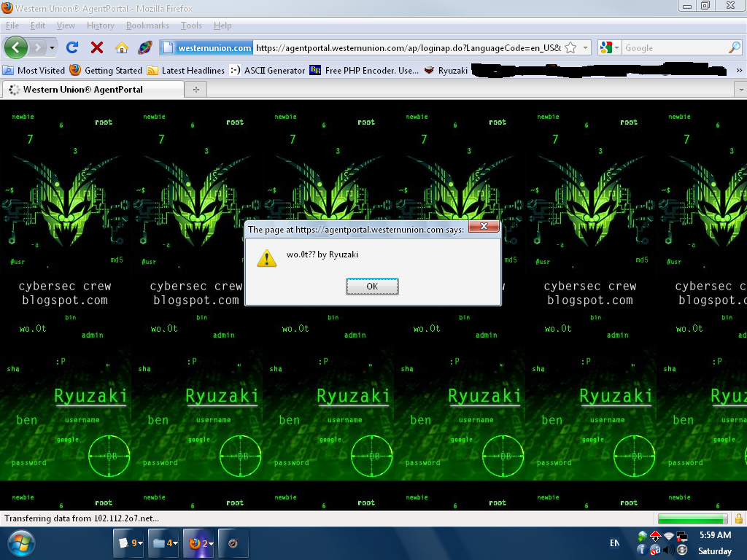This screenshot has width=747, height=560.
Task: Select the Western Union AgentPortal tab
Action: point(93,90)
